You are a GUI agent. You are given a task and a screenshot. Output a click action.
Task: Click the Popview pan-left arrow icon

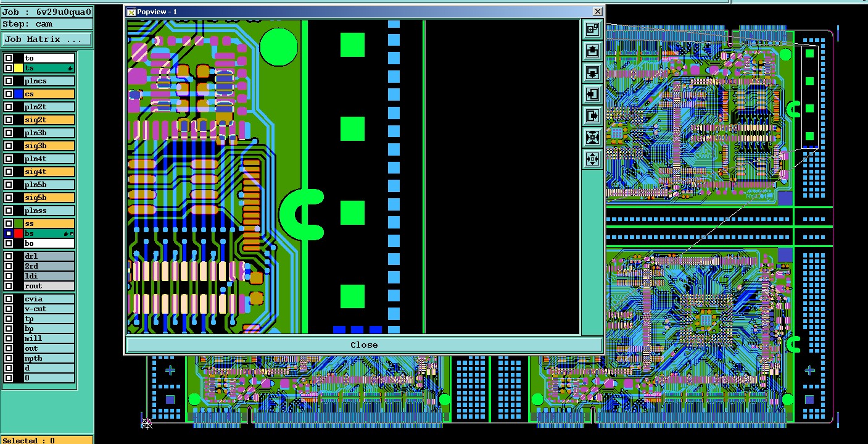(x=592, y=94)
